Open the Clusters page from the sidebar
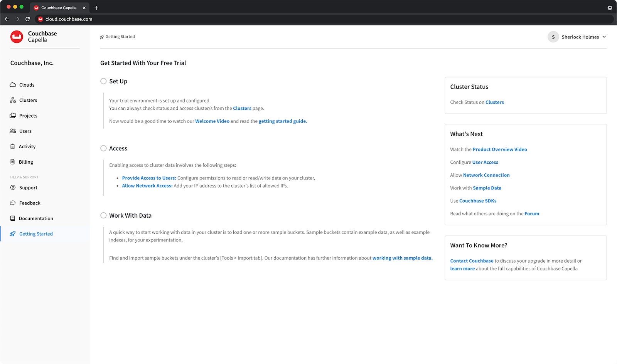The width and height of the screenshot is (617, 364). 27,100
